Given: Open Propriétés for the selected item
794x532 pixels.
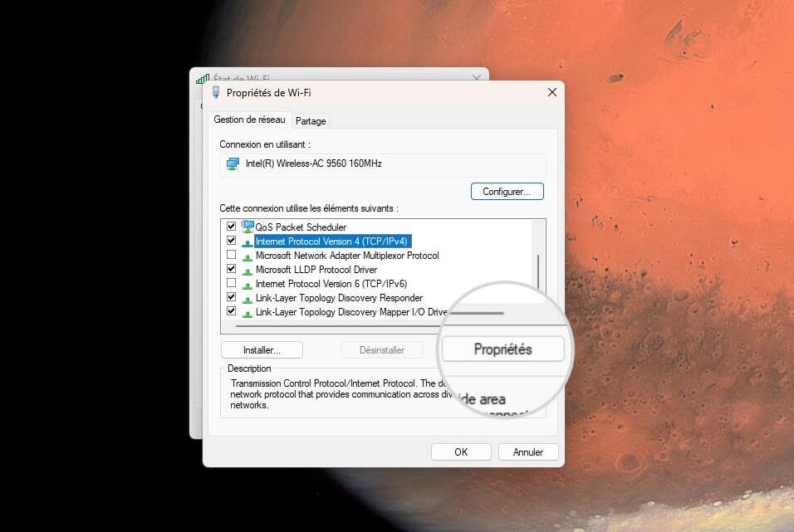Looking at the screenshot, I should [502, 349].
